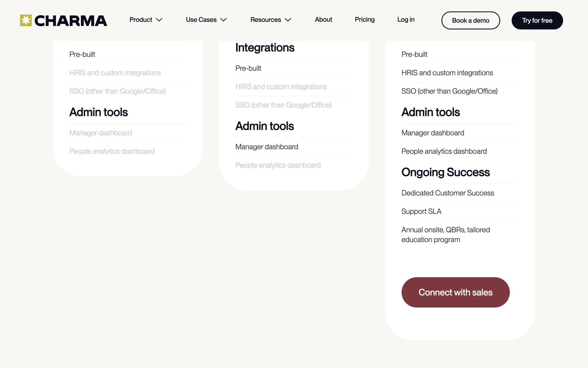Click SSO feature in the right card
588x368 pixels.
[449, 91]
